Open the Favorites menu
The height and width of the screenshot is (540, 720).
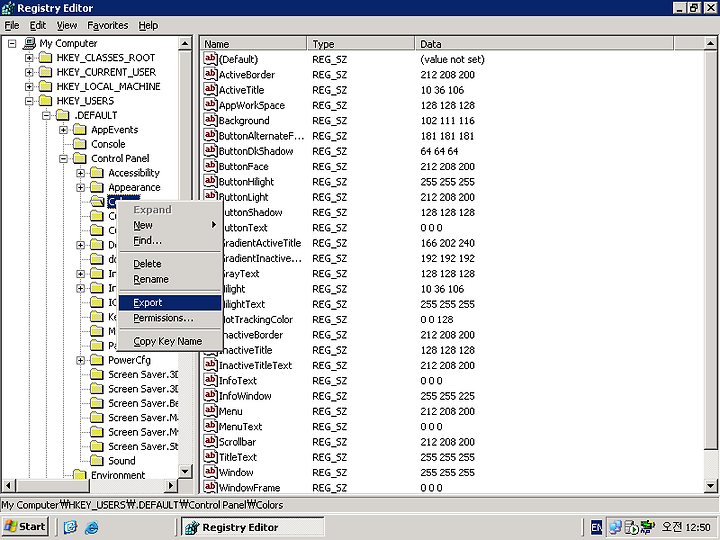pos(108,25)
